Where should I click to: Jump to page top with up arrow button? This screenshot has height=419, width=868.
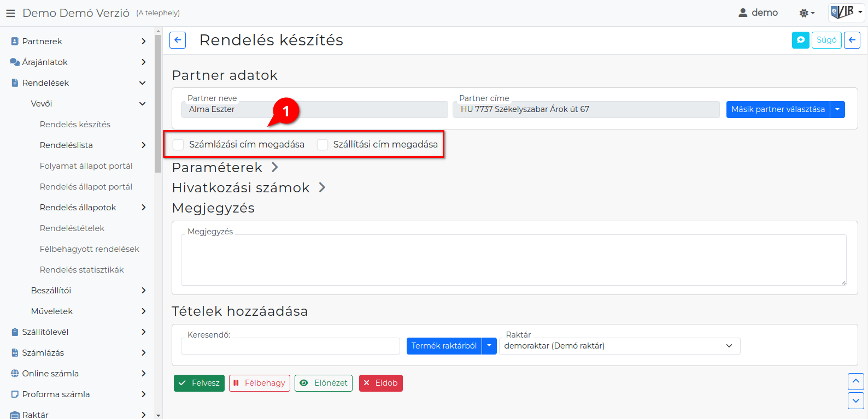[x=856, y=381]
